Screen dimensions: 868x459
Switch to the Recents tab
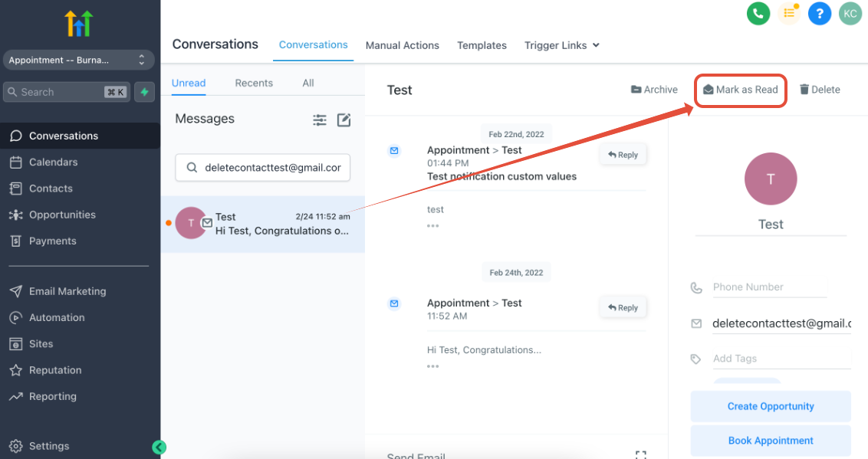254,83
